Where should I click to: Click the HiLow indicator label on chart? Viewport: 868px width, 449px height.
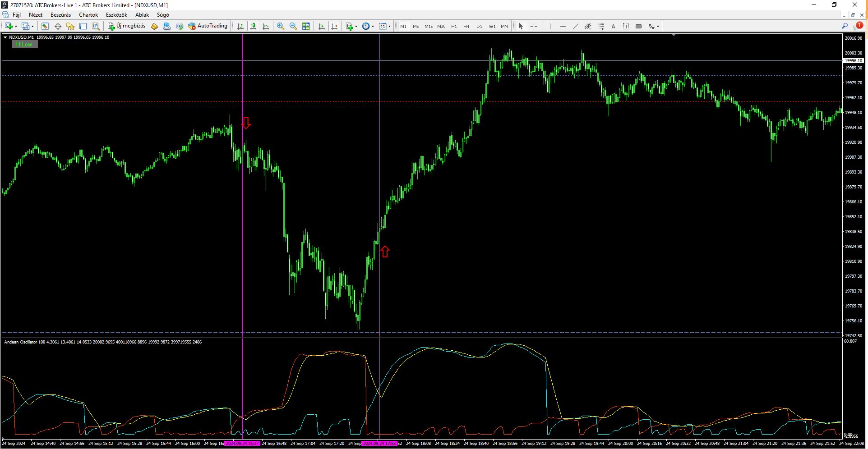click(x=24, y=44)
